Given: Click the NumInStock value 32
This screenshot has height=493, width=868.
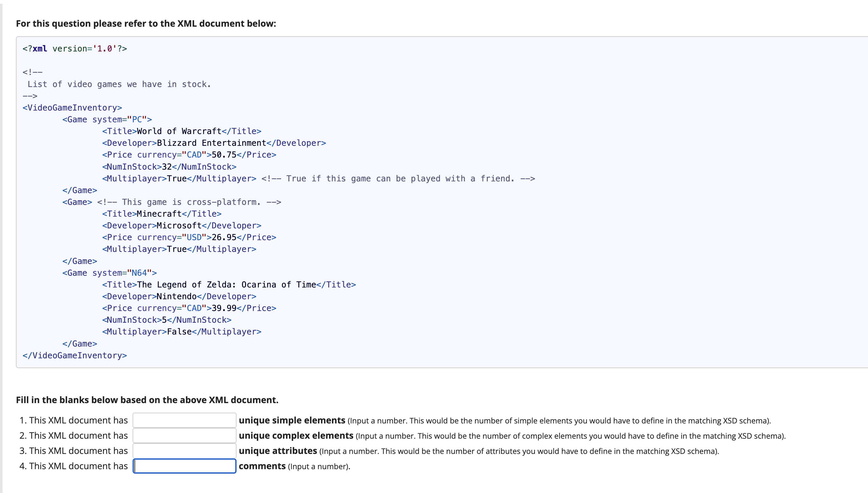Looking at the screenshot, I should point(166,166).
